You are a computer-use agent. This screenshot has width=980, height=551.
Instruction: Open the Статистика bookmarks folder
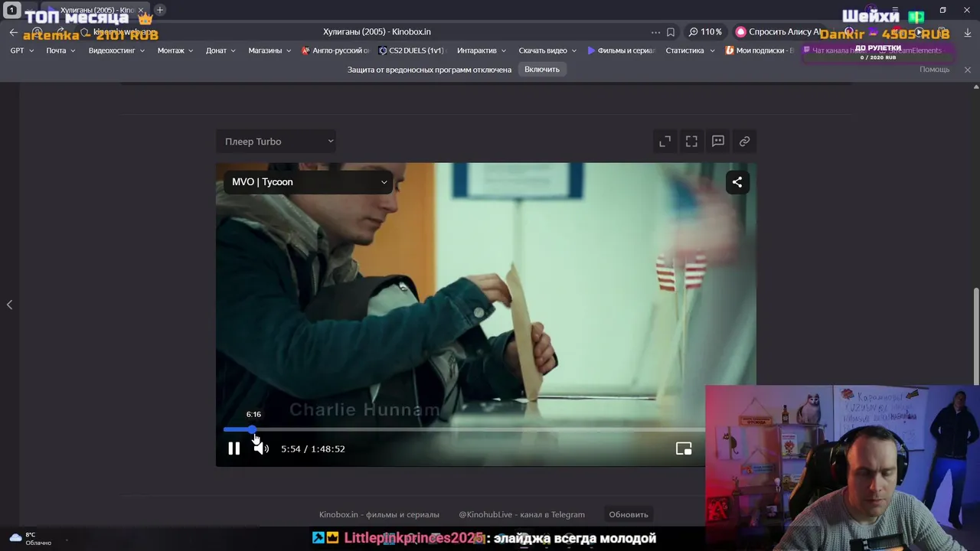pyautogui.click(x=690, y=51)
